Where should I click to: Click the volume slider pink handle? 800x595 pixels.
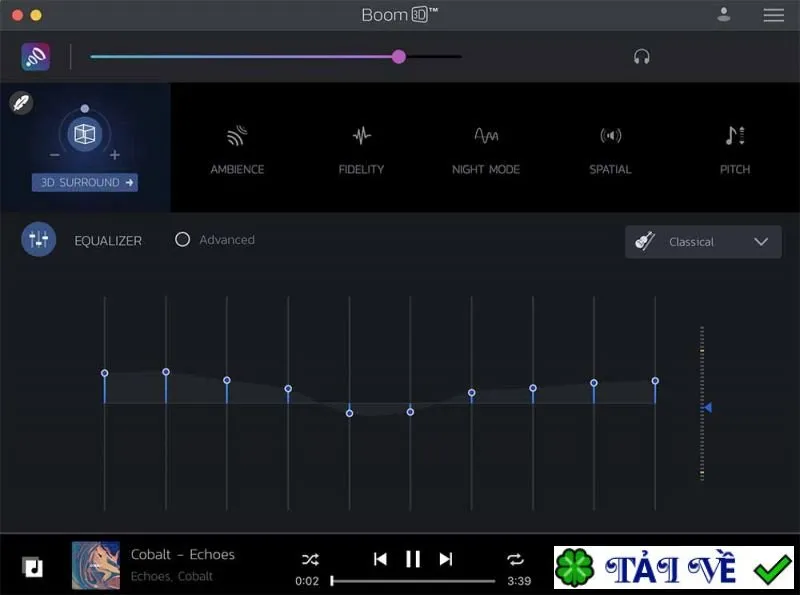click(399, 57)
